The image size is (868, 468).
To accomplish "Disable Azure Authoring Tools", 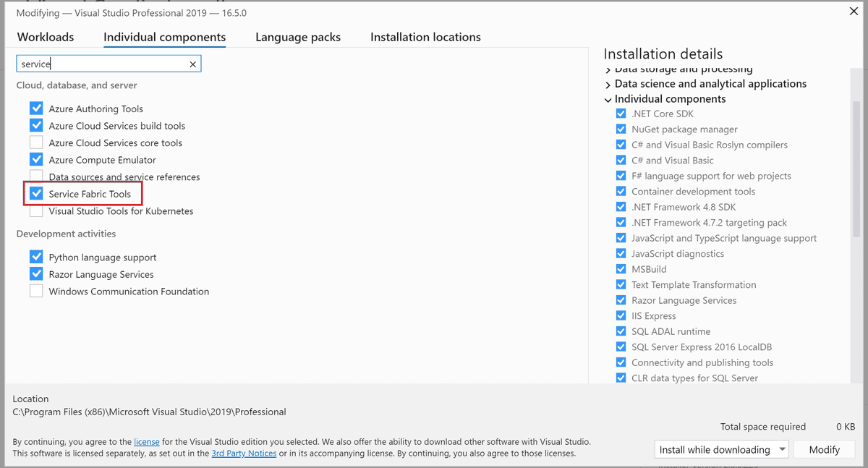I will pyautogui.click(x=36, y=108).
